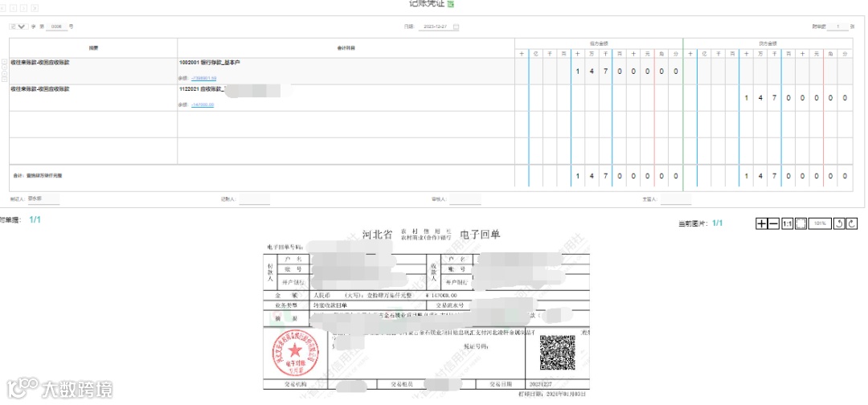Click summary cell in the 银行存款 row

93,71
